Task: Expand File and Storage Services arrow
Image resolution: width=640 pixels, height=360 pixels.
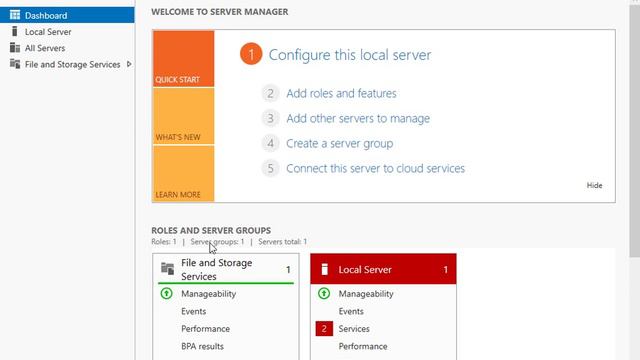Action: click(129, 64)
